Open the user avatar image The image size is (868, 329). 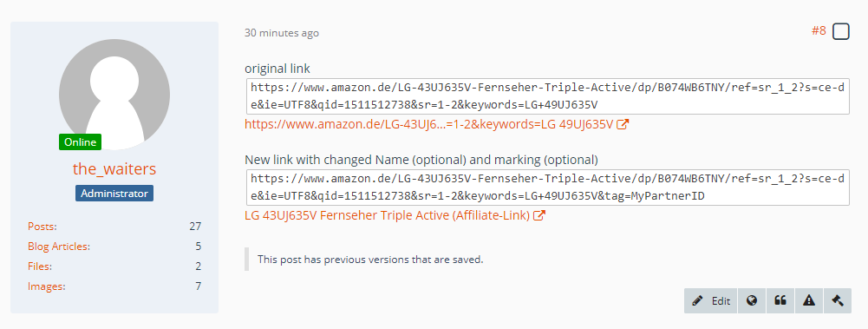point(114,94)
